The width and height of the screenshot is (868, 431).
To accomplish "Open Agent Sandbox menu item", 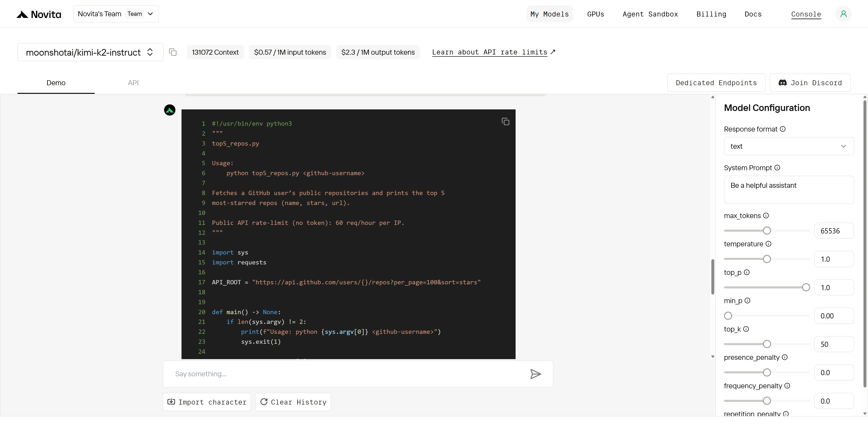I will tap(650, 14).
